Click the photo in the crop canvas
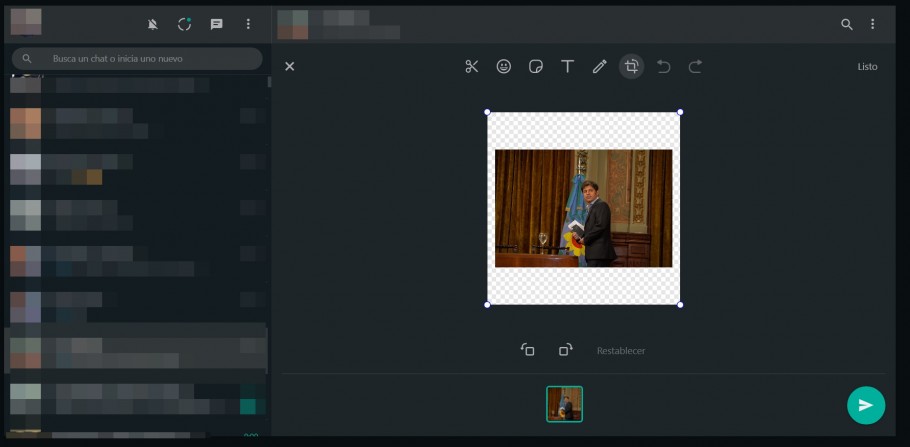 (x=583, y=208)
